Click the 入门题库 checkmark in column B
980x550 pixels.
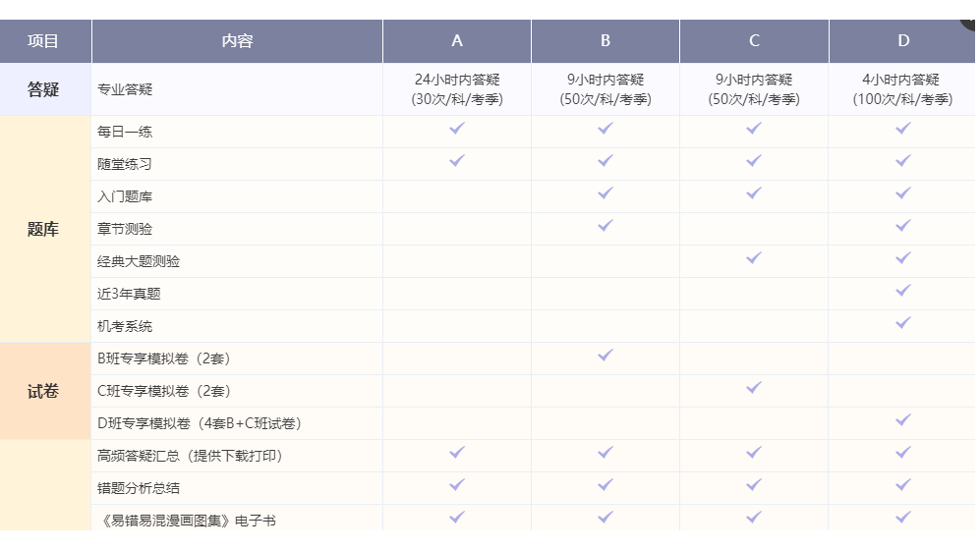pyautogui.click(x=605, y=193)
